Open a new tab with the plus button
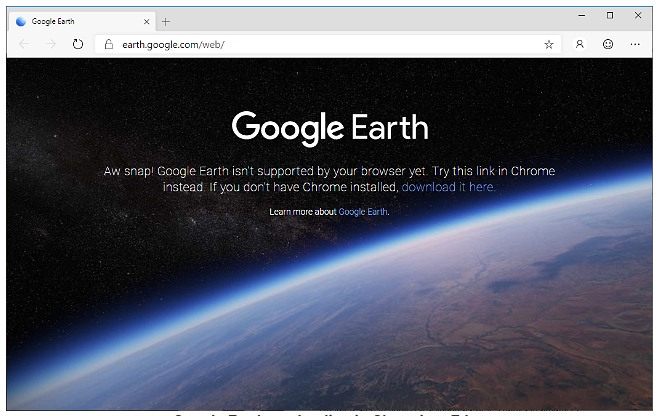665x416 pixels. (x=166, y=22)
